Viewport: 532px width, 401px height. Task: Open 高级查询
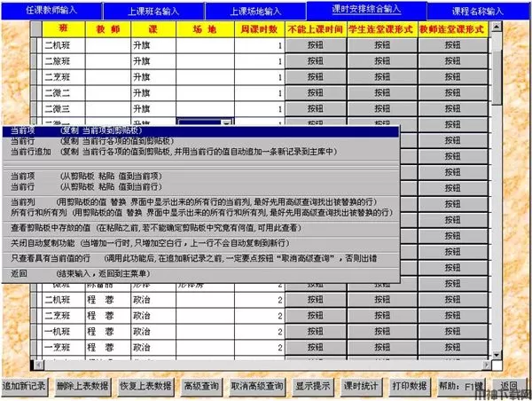[201, 387]
